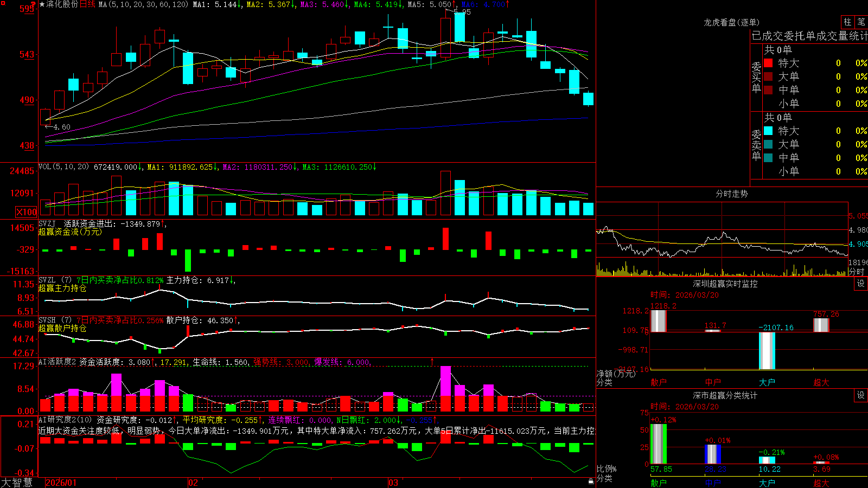Click the 柱 bar-view button
Image resolution: width=868 pixels, height=488 pixels.
tap(847, 22)
